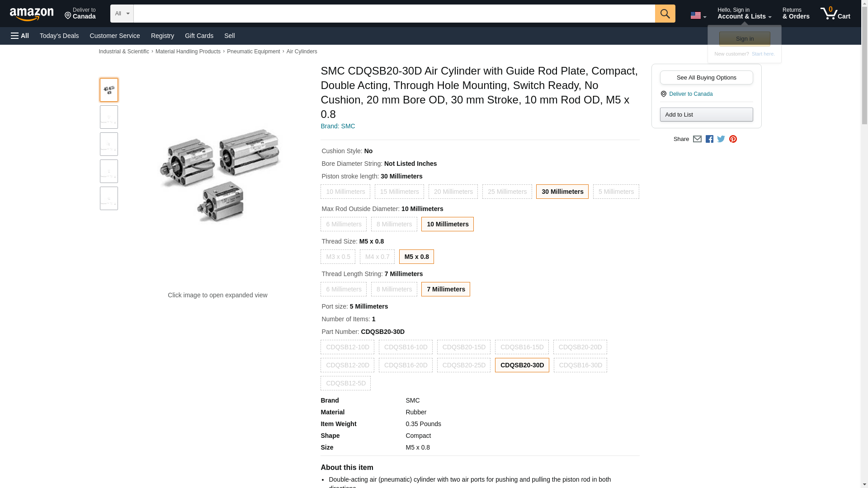Go to Gift Cards nav item
This screenshot has height=488, width=868.
click(199, 36)
